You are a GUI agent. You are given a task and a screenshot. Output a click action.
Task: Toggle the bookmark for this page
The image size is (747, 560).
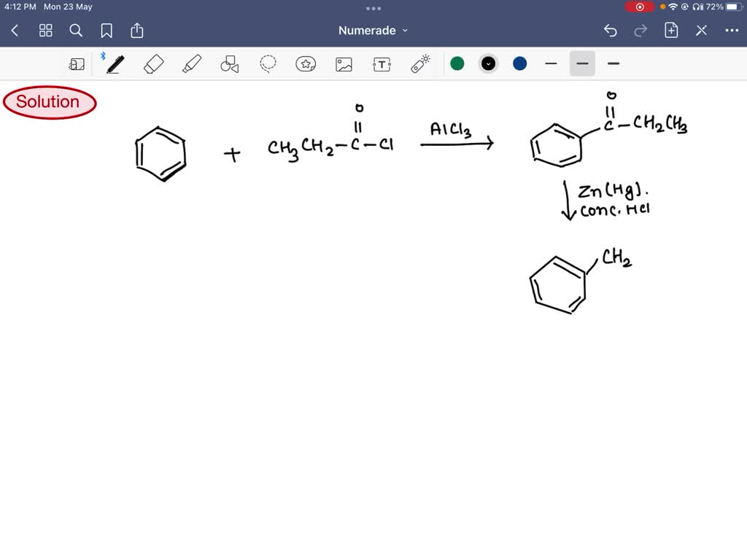[x=107, y=31]
